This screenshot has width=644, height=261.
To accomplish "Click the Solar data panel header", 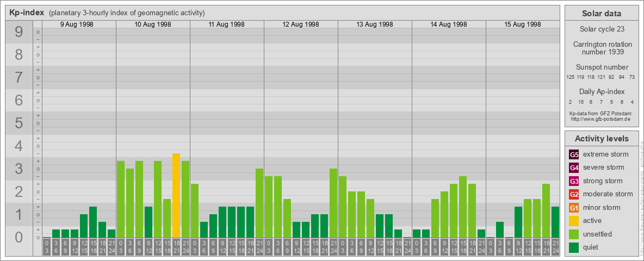I will [601, 14].
